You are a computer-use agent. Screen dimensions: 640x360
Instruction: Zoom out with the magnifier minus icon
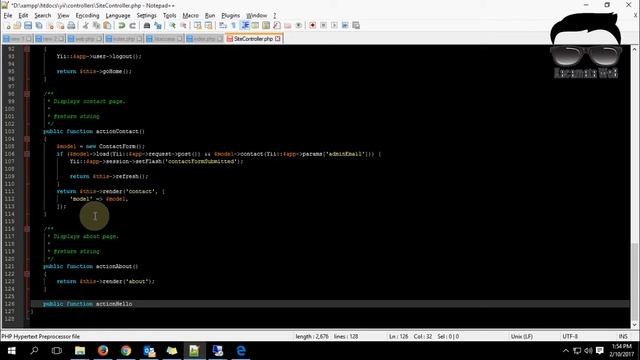point(183,25)
